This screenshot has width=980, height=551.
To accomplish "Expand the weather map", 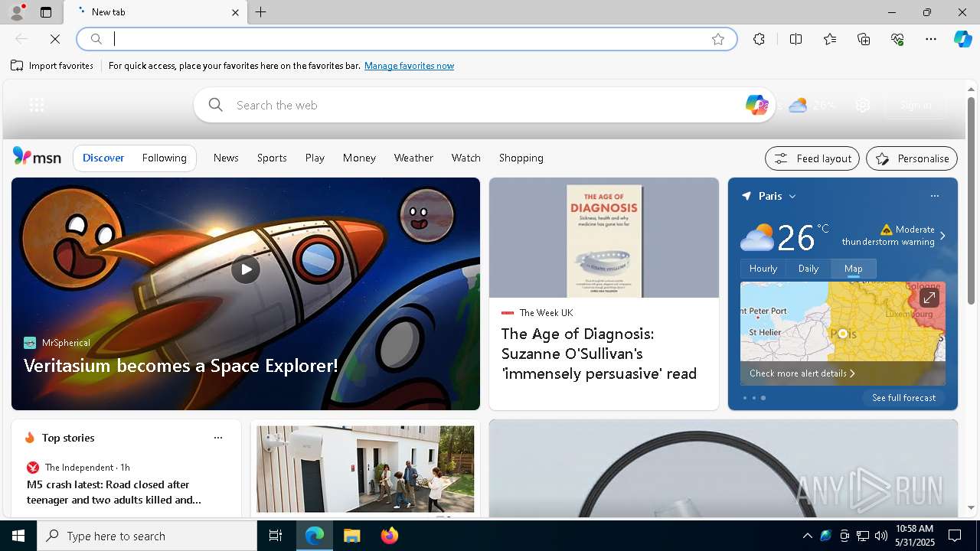I will (x=929, y=298).
